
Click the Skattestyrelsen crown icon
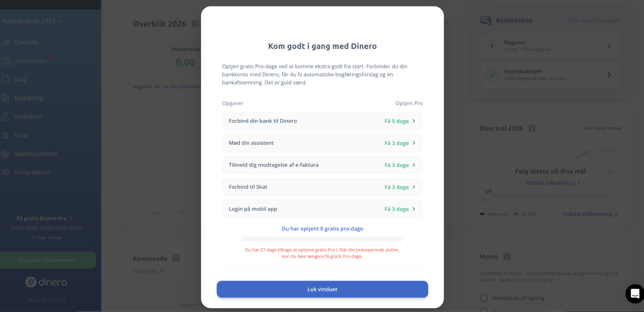pyautogui.click(x=5, y=154)
